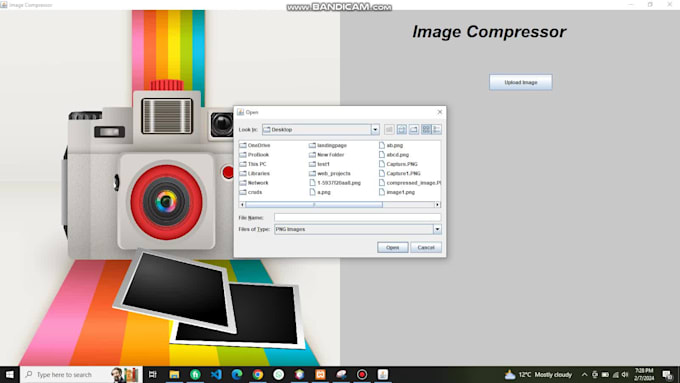Open the notification center icon
Image resolution: width=680 pixels, height=383 pixels.
(x=667, y=374)
